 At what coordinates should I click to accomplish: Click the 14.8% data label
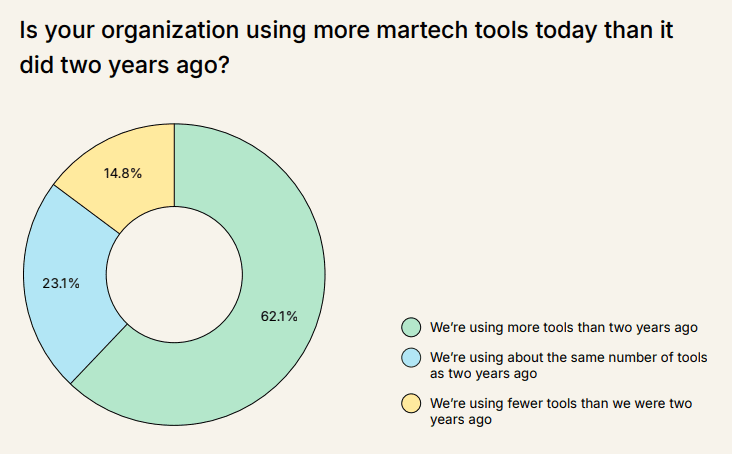[x=123, y=173]
